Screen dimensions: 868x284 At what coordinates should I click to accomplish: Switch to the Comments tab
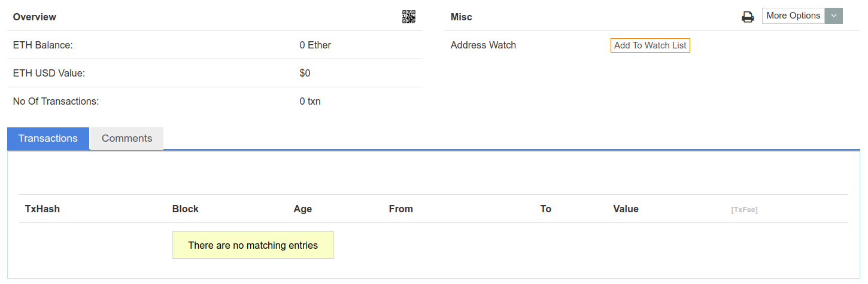pos(127,139)
